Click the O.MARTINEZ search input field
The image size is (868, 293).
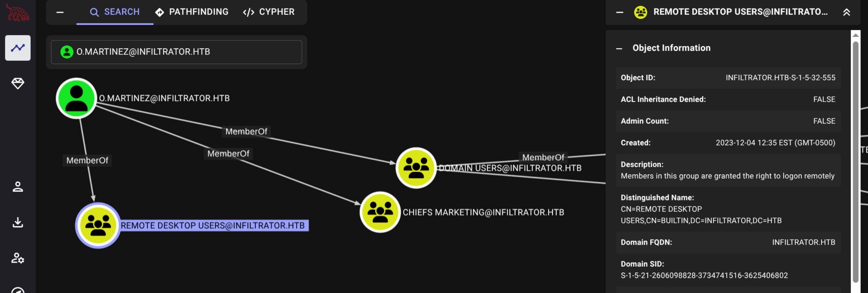coord(176,52)
